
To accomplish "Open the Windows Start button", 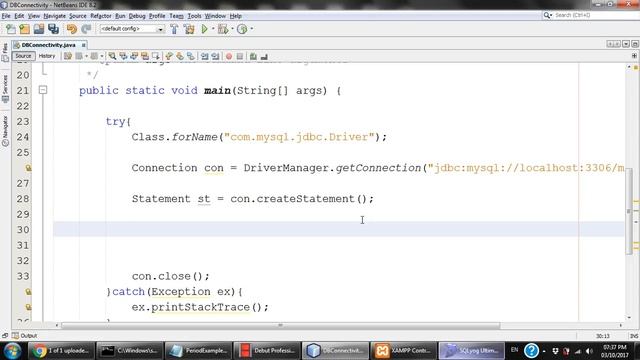I will pyautogui.click(x=12, y=351).
